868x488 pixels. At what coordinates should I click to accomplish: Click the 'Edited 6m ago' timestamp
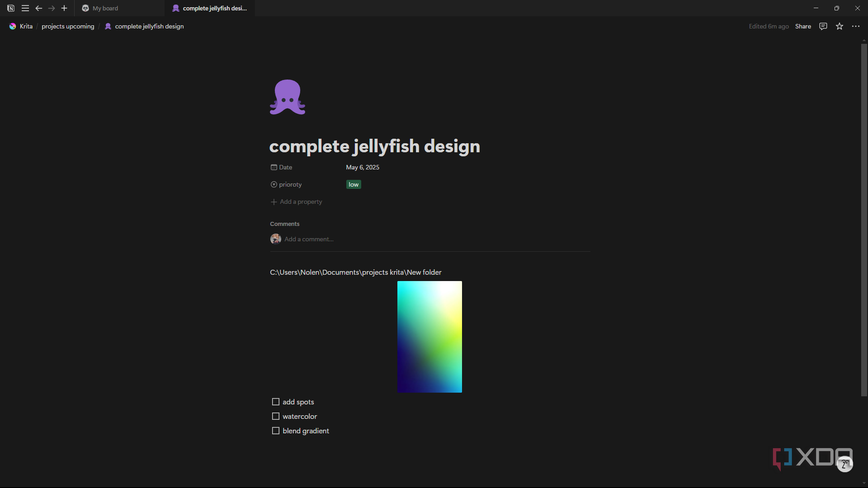point(769,26)
